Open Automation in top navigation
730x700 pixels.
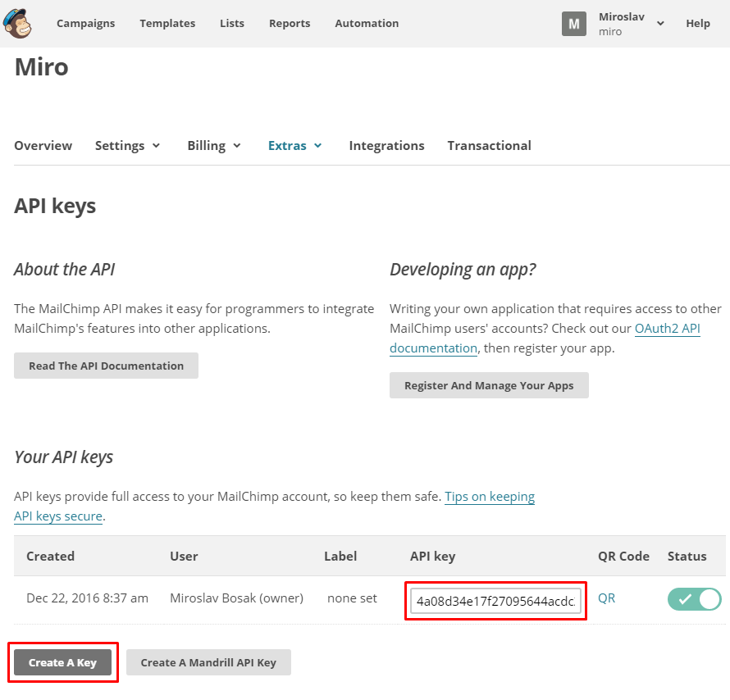click(367, 23)
